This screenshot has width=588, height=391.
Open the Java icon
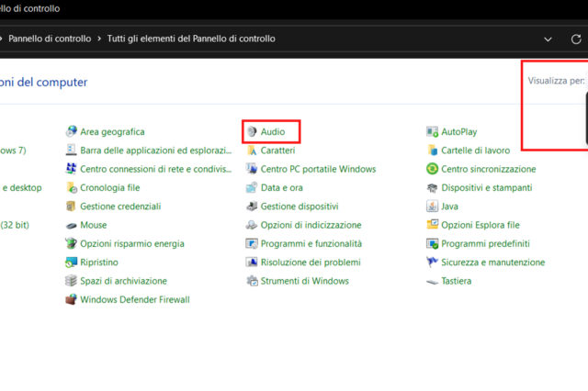[x=432, y=207]
